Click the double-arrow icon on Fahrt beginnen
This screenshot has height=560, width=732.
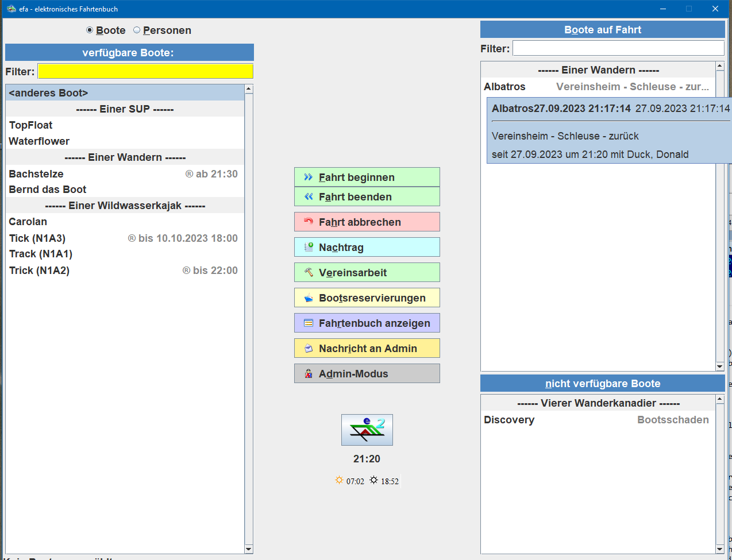point(309,177)
